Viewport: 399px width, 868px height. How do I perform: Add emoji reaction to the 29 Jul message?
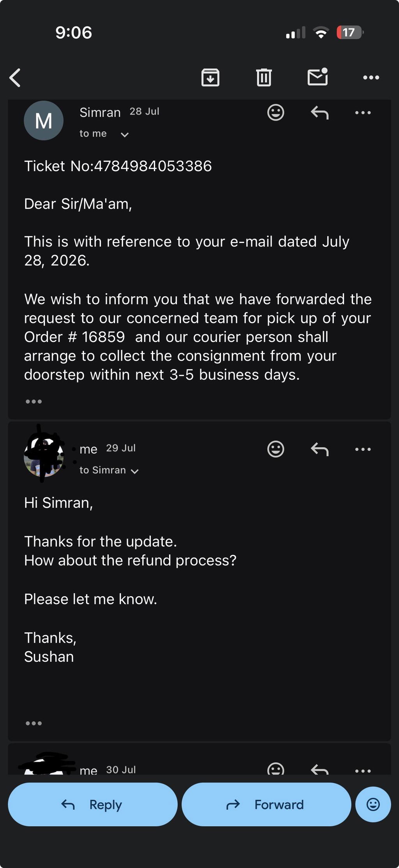pos(275,449)
